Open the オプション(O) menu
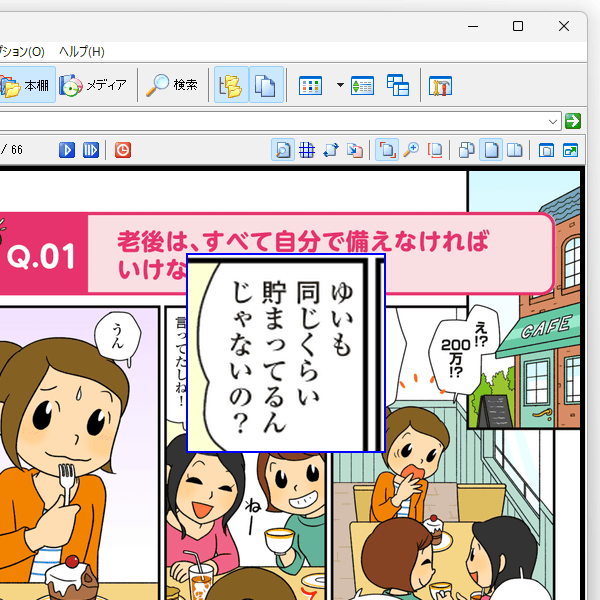600x600 pixels. (x=21, y=52)
